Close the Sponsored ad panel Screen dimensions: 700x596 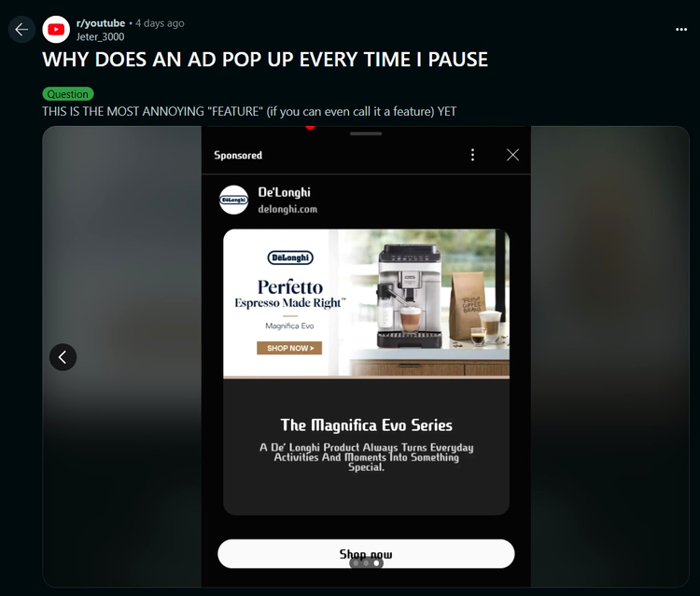(x=513, y=155)
